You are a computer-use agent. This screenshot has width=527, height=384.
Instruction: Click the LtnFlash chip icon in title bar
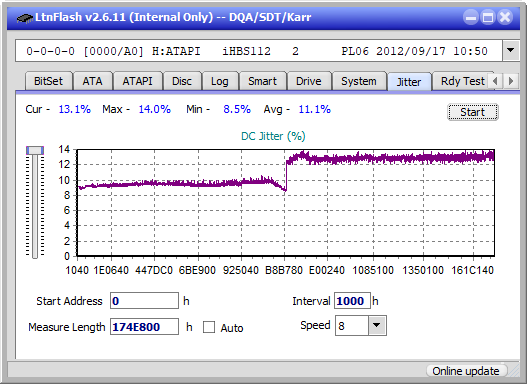tap(25, 17)
